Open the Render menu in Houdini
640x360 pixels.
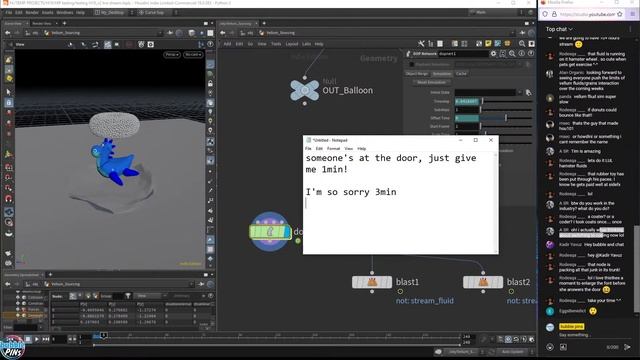point(32,13)
